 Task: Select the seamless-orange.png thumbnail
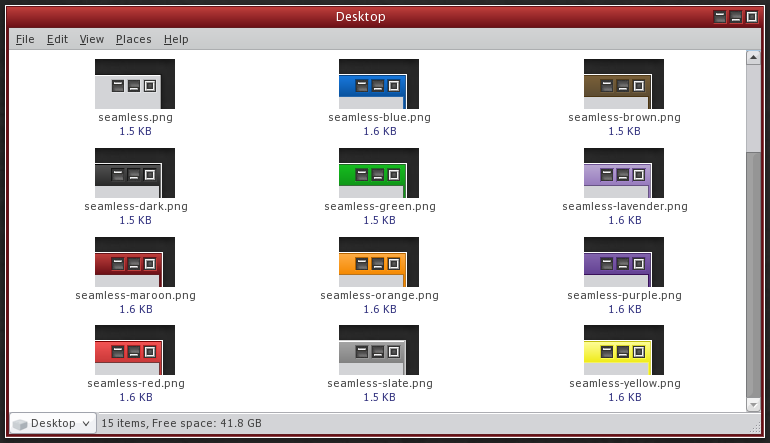click(x=379, y=262)
